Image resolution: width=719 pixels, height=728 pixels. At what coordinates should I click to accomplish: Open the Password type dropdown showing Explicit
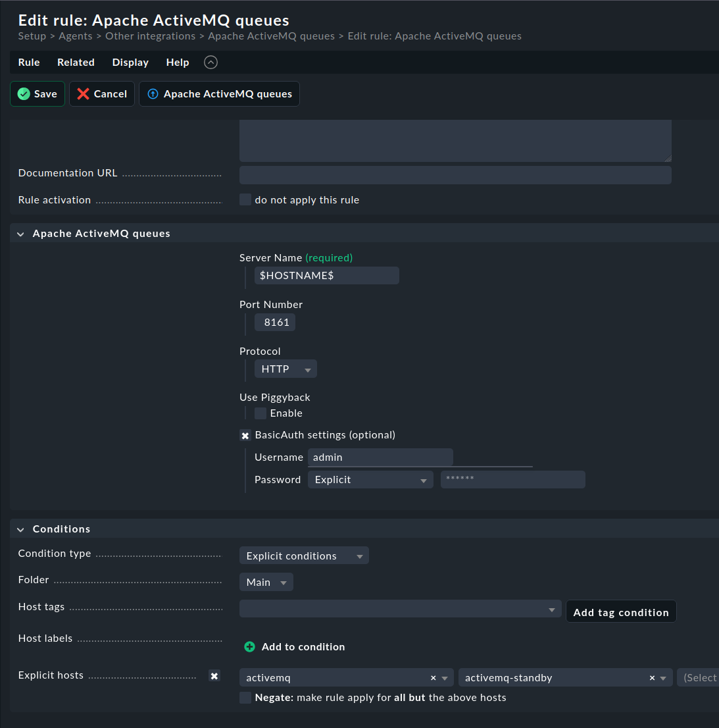click(370, 479)
